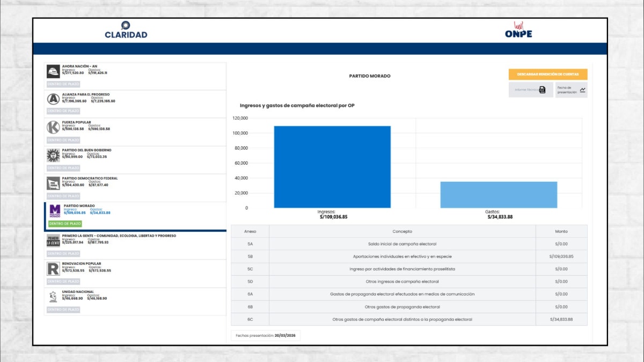Open the PARTIDO DEMOCRATICO FEDERAL entry
This screenshot has width=644, height=362.
pyautogui.click(x=135, y=188)
